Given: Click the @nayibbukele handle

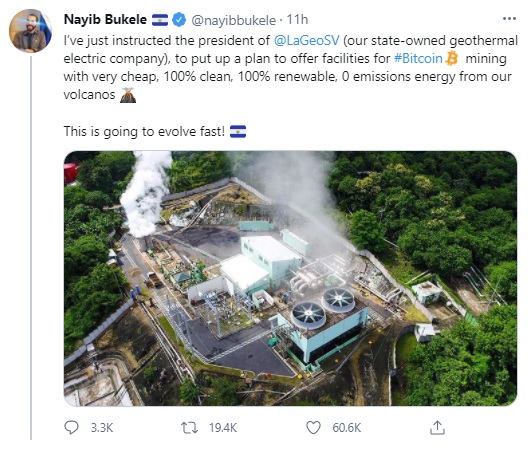Looking at the screenshot, I should pos(234,21).
